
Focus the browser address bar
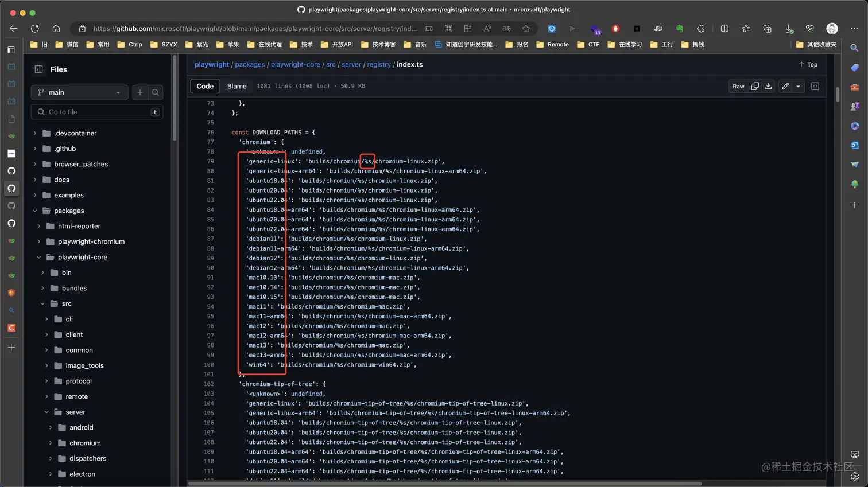255,28
